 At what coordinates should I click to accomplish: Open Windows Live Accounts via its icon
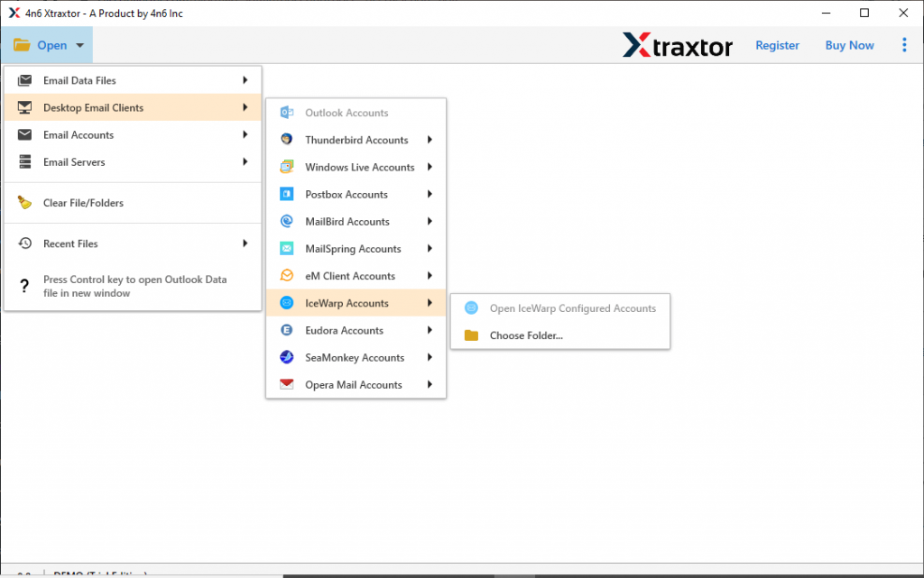click(x=289, y=167)
